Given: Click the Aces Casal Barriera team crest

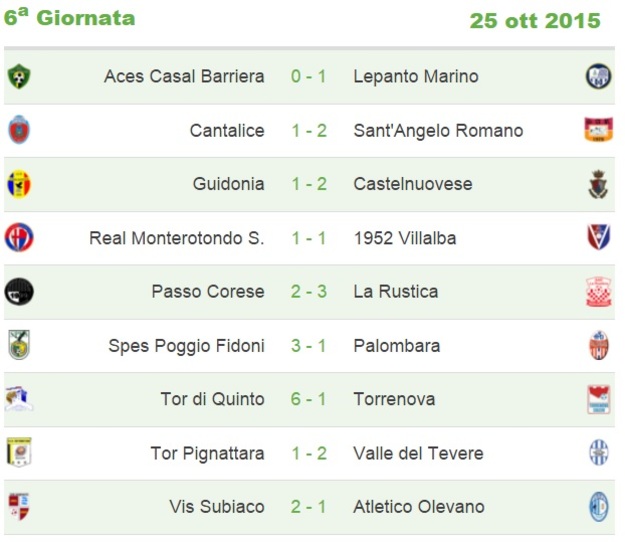Looking at the screenshot, I should point(19,76).
